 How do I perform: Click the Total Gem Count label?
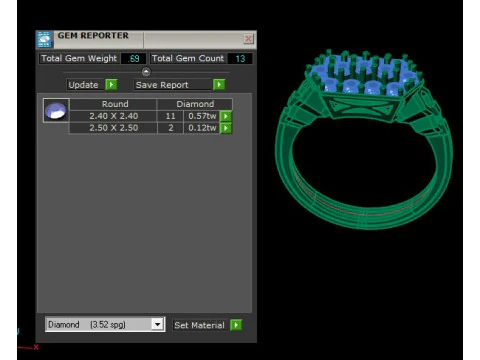coord(188,58)
